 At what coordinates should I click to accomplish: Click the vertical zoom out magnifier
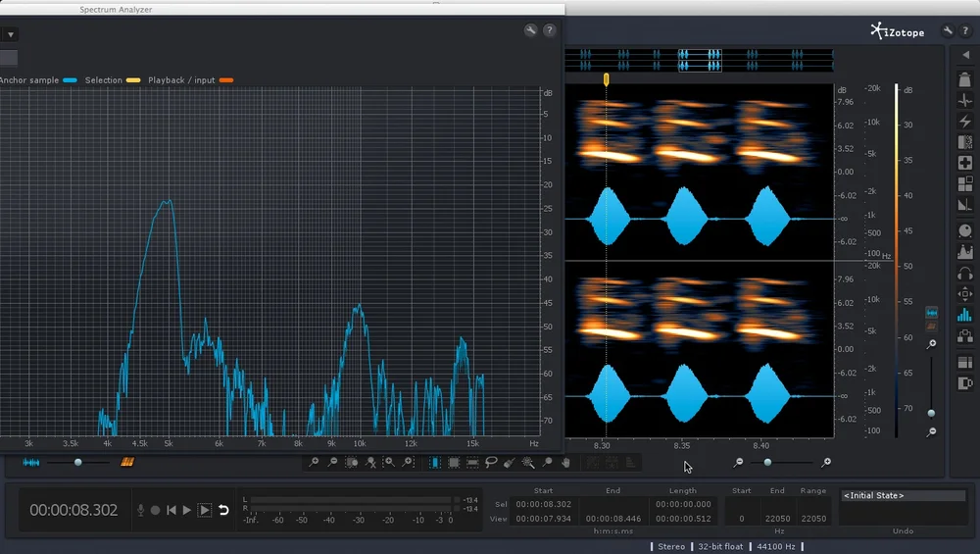click(x=931, y=431)
